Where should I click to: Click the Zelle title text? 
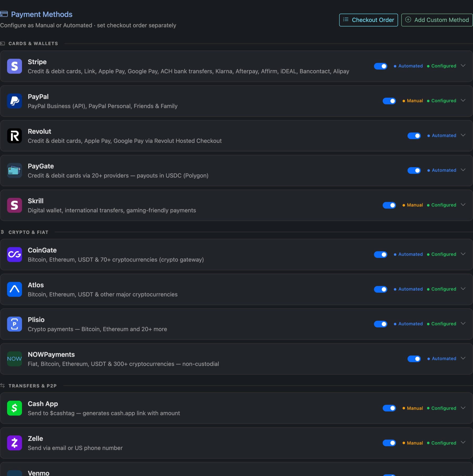(x=35, y=438)
